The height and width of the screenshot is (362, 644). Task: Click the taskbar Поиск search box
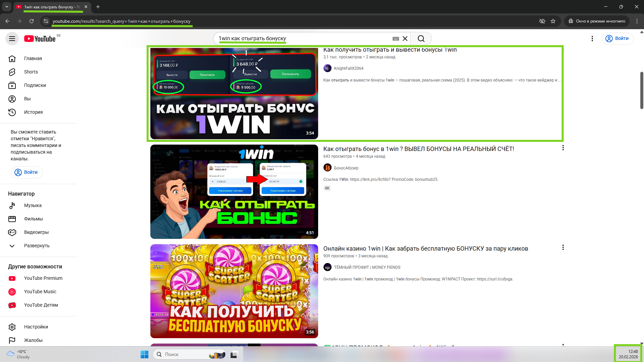(190, 354)
